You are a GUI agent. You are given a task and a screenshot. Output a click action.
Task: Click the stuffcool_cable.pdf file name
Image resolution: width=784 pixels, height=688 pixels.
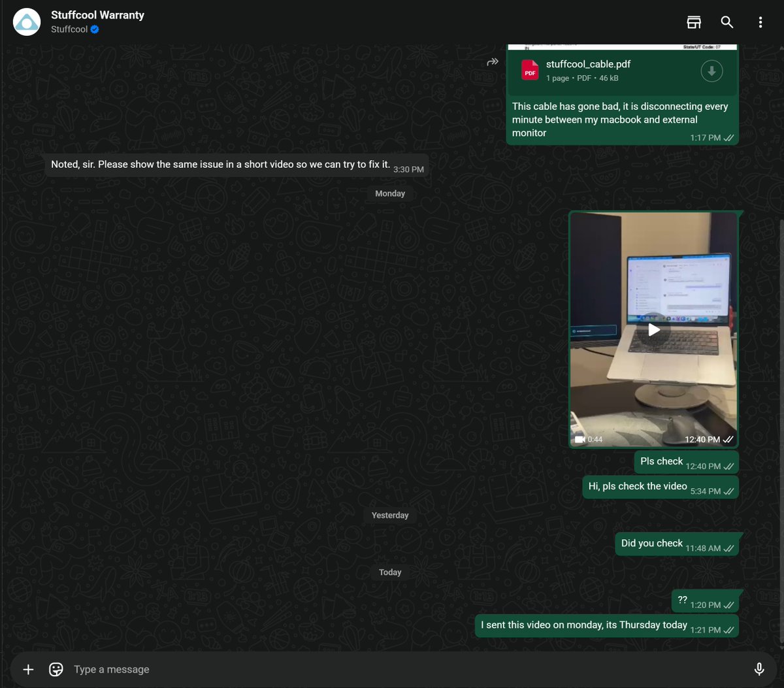588,64
